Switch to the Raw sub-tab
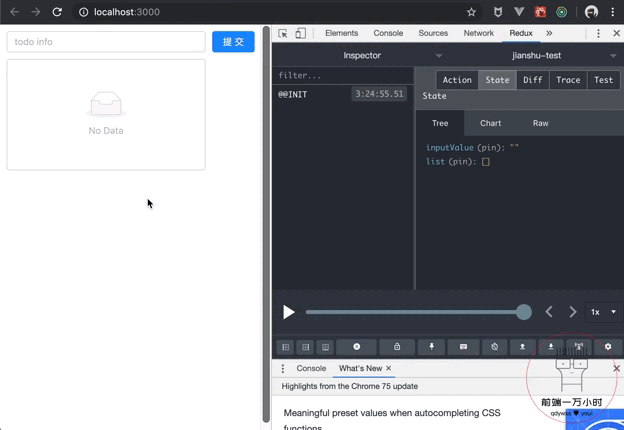The image size is (624, 430). coord(540,123)
